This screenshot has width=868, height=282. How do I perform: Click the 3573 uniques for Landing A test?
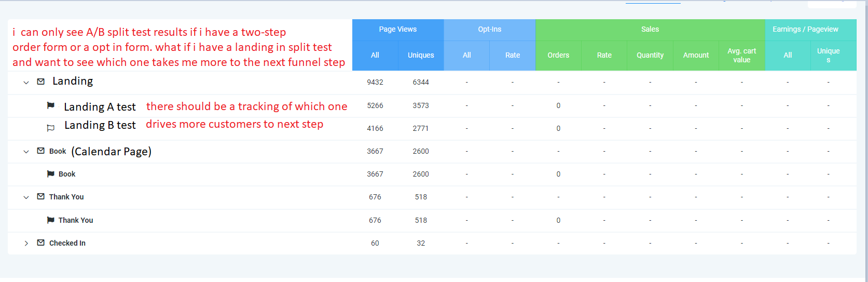coord(421,105)
